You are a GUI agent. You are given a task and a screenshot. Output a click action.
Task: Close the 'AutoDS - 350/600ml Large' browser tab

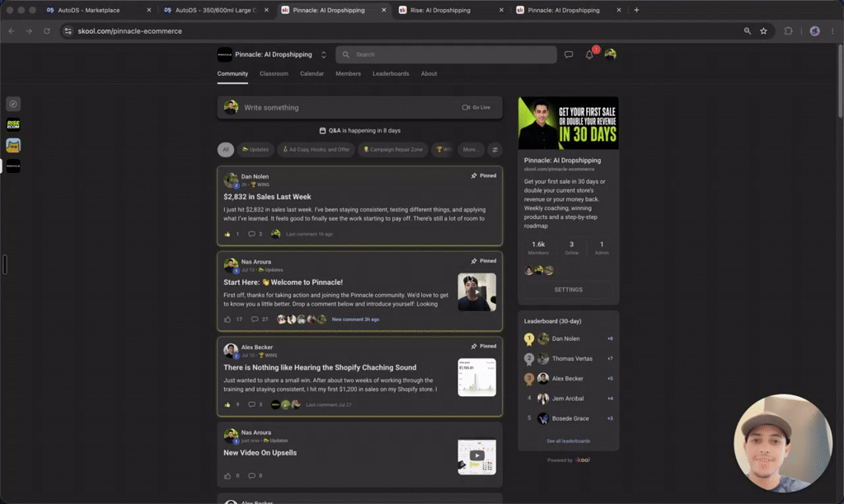266,10
